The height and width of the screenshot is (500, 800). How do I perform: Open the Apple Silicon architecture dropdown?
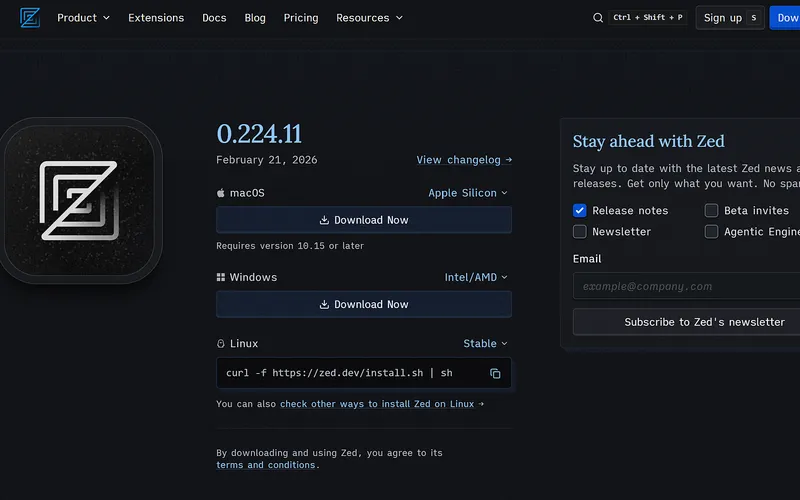[x=468, y=193]
